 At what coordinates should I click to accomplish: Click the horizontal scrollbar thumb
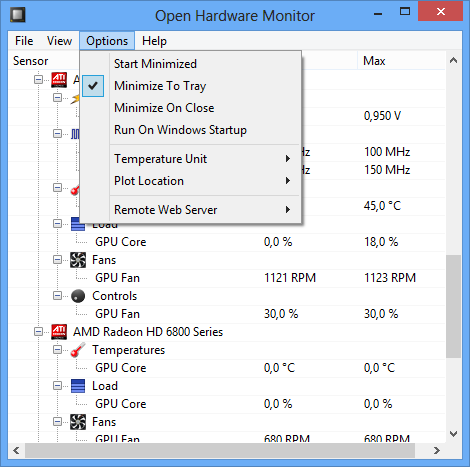point(220,451)
